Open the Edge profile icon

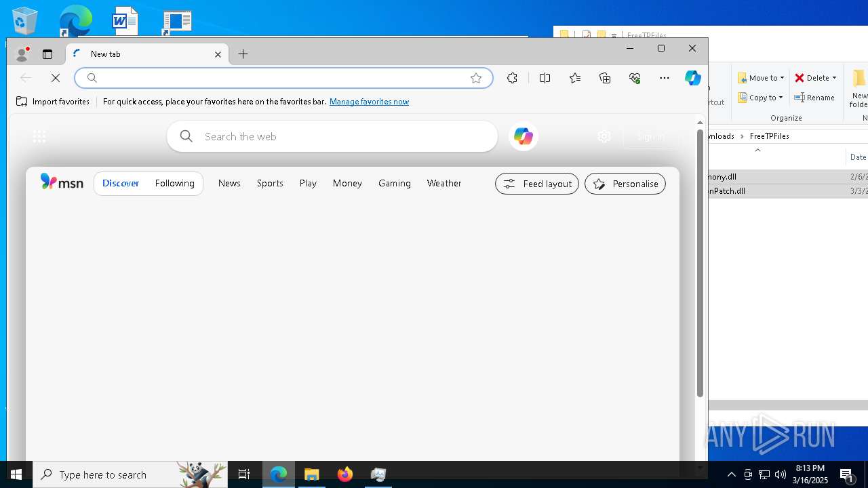coord(22,54)
